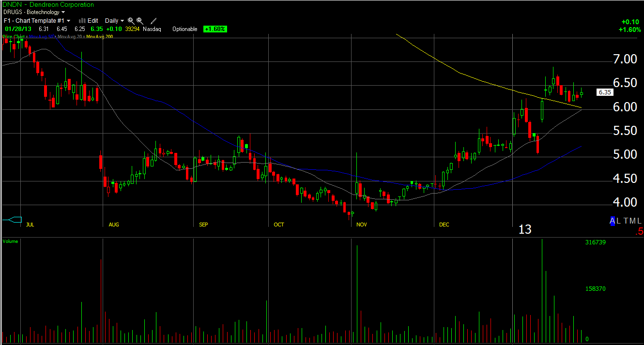Click the DNDN - Dendreon Corporation title

click(48, 4)
